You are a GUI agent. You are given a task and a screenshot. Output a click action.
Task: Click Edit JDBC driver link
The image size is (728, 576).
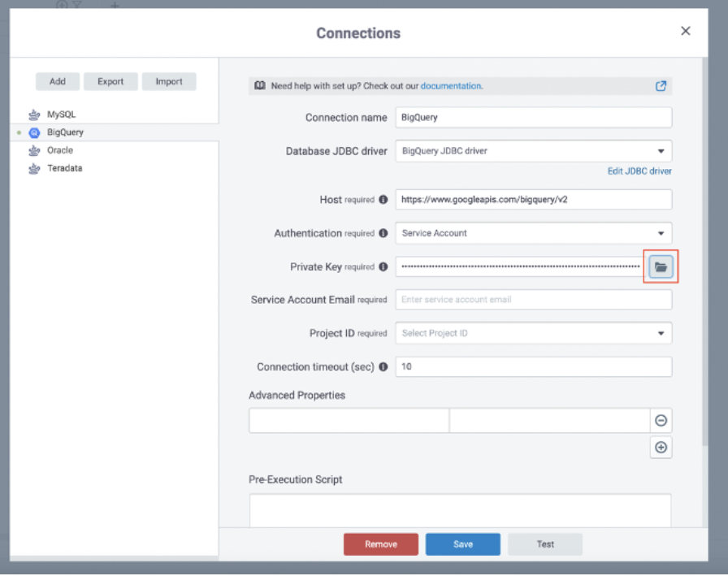(639, 171)
